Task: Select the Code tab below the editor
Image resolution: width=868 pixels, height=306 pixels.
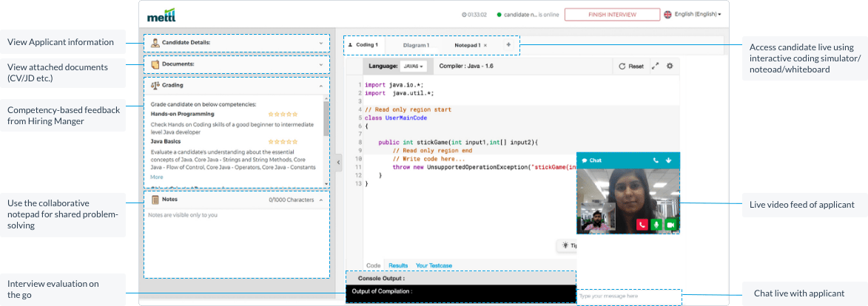Action: pyautogui.click(x=374, y=265)
